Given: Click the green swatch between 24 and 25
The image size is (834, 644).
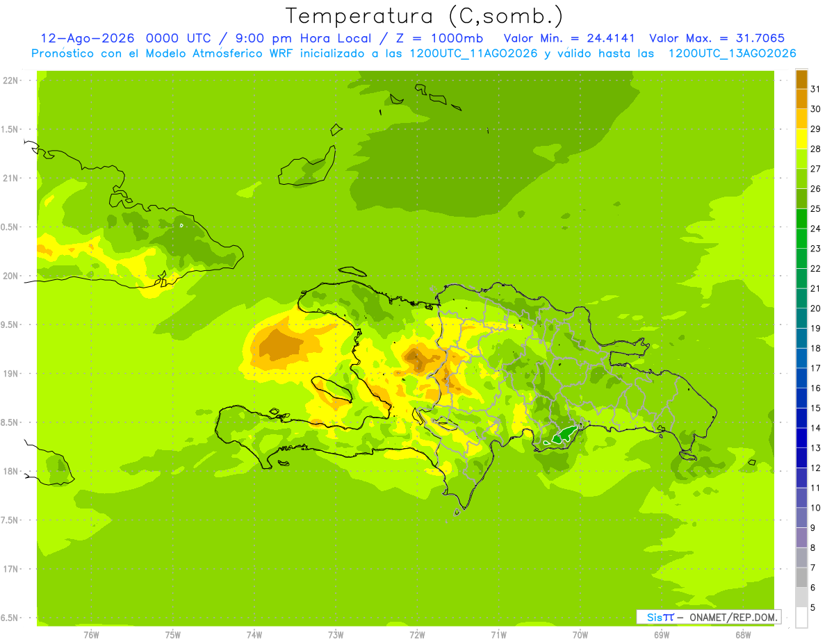Looking at the screenshot, I should pos(801,218).
